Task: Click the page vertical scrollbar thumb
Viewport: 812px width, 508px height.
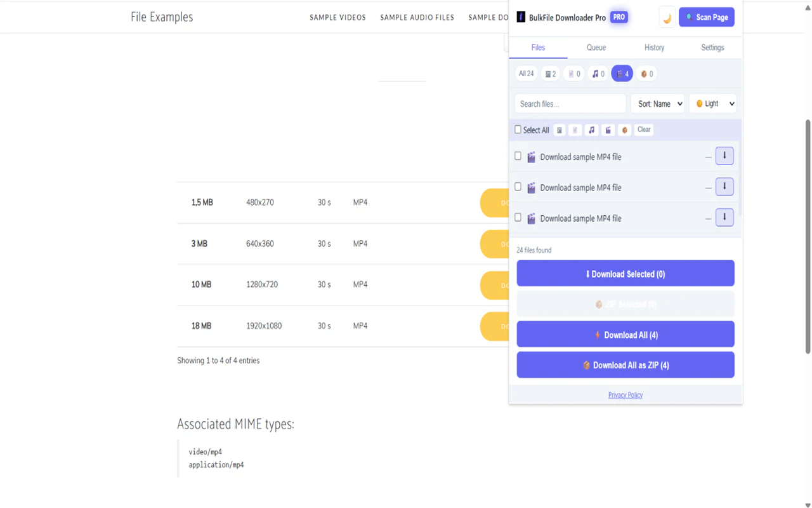Action: (x=808, y=236)
